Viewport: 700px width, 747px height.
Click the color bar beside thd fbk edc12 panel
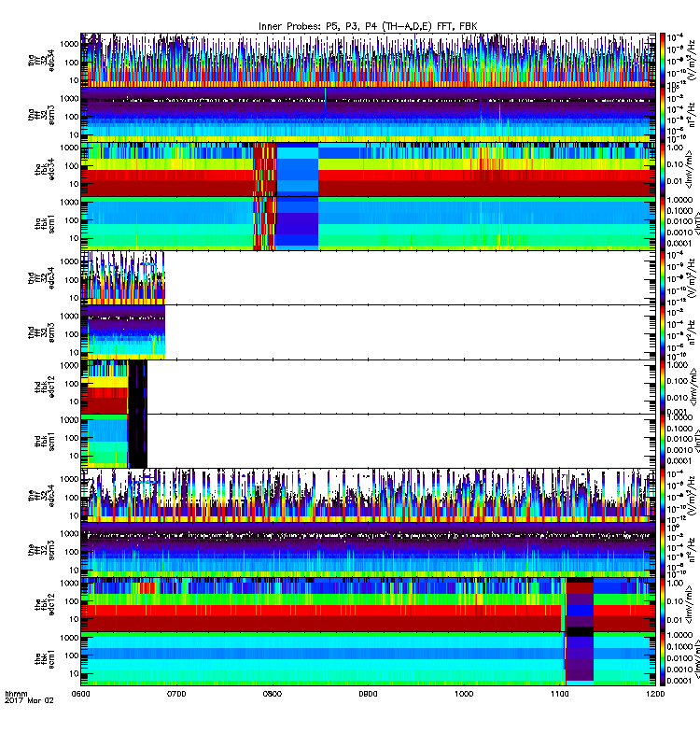(663, 387)
